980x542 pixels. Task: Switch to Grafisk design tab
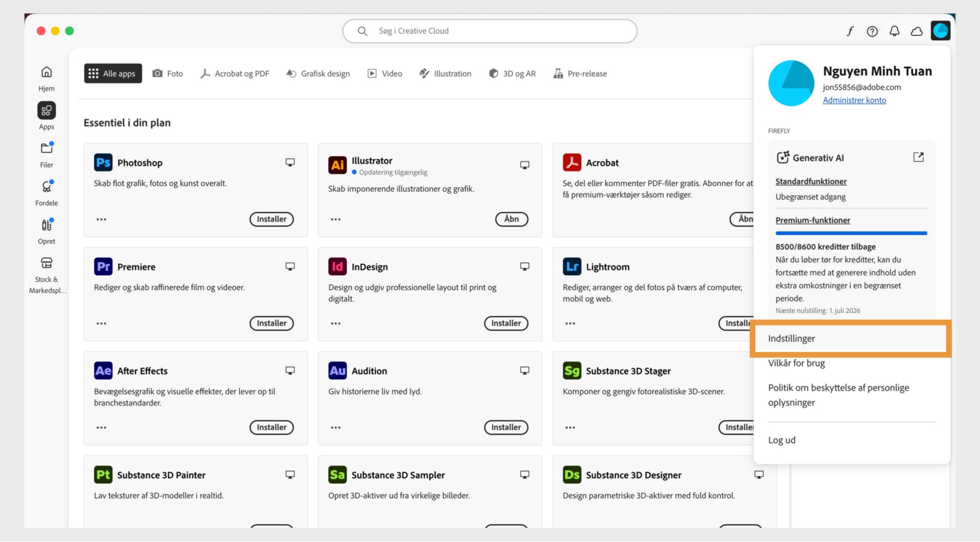[x=318, y=73]
